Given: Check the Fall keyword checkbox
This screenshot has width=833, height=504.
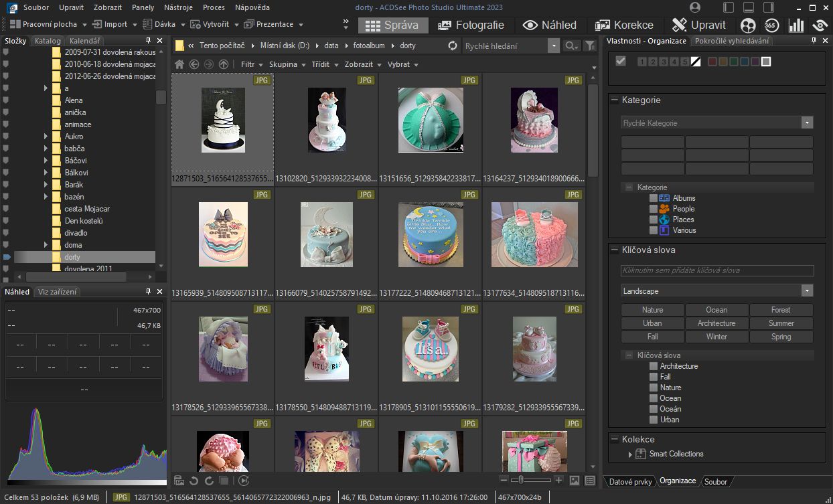Looking at the screenshot, I should point(654,377).
